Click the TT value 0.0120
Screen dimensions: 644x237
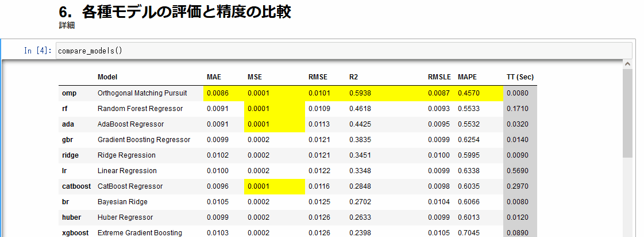click(x=518, y=217)
